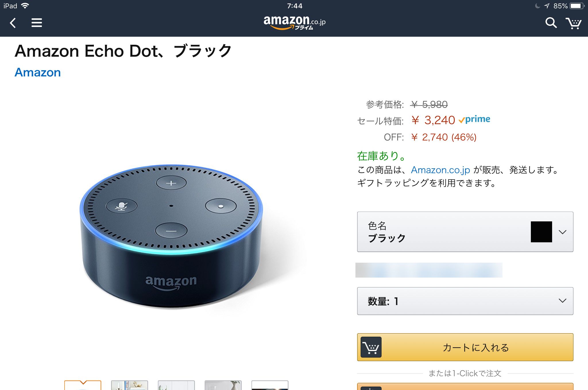This screenshot has height=390, width=588.
Task: Select the black color swatch
Action: (x=541, y=232)
